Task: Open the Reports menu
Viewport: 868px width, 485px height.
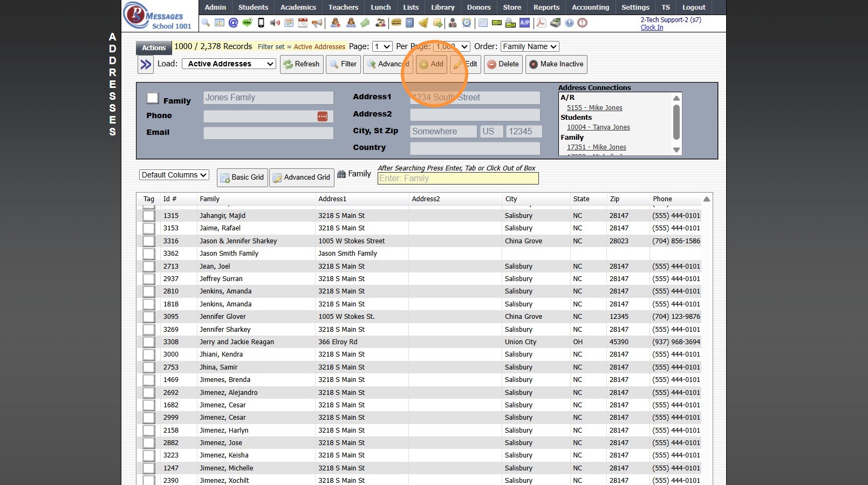Action: (546, 7)
